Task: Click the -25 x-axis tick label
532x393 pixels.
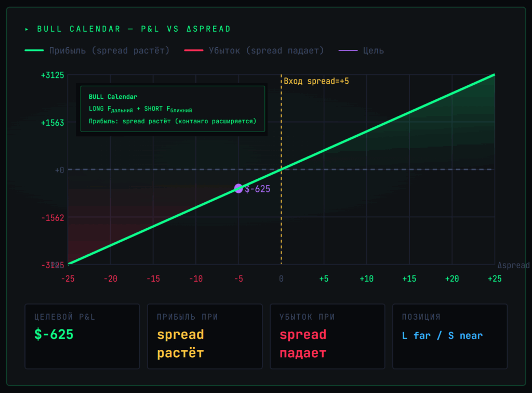Action: coord(68,279)
